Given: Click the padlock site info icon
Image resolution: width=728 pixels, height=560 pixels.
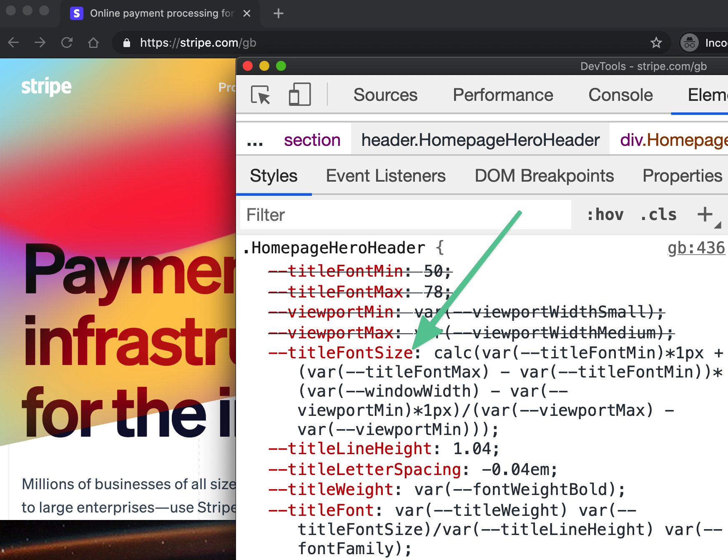Looking at the screenshot, I should tap(127, 42).
